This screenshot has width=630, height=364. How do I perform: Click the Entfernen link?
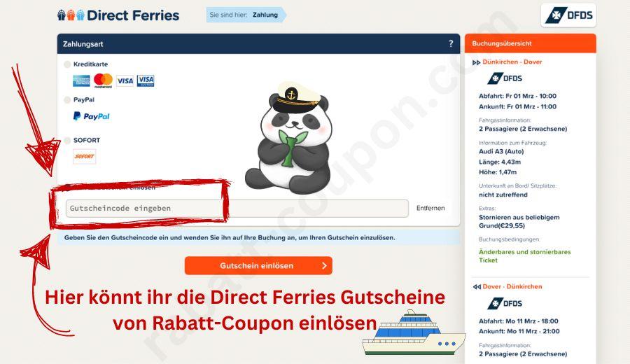point(430,208)
